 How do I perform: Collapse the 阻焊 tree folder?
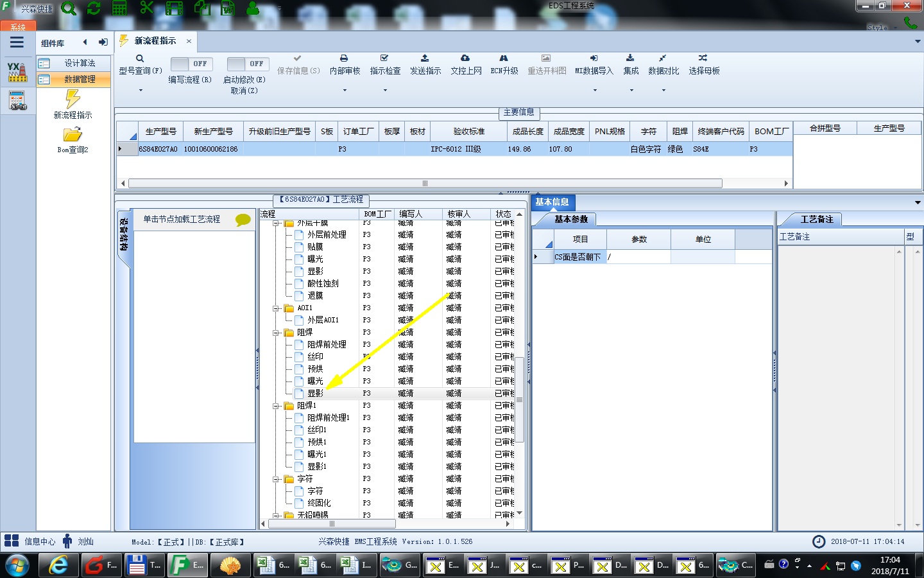click(277, 333)
